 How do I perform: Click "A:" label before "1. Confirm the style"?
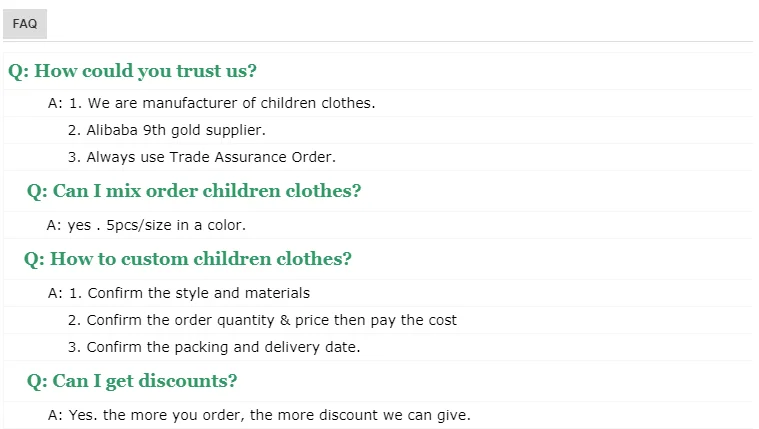[x=56, y=293]
